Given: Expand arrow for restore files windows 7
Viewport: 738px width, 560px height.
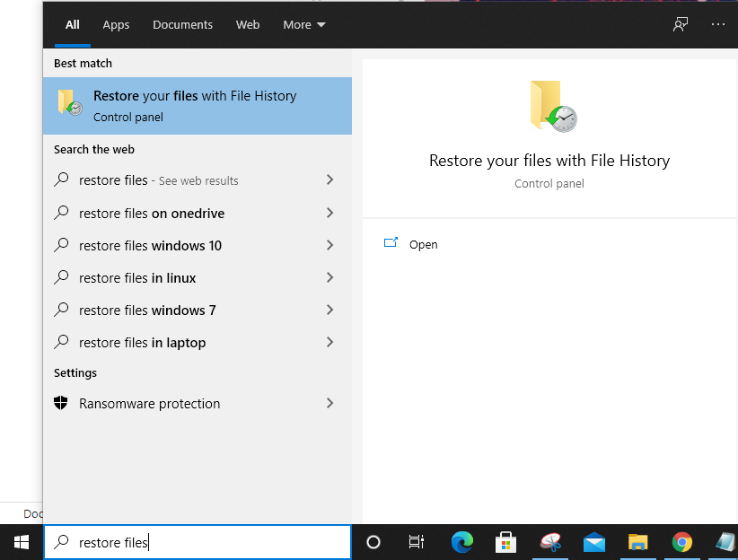Looking at the screenshot, I should pyautogui.click(x=329, y=310).
